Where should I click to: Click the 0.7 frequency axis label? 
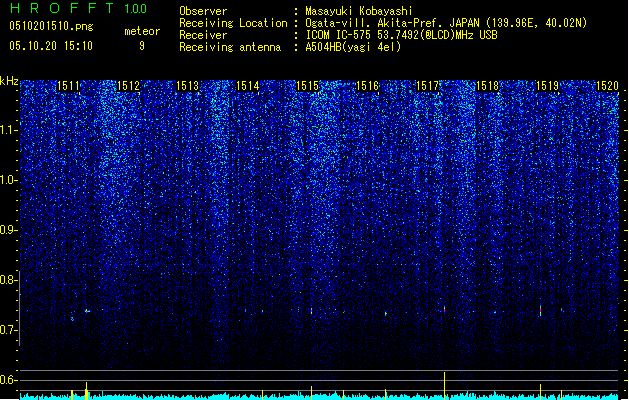click(8, 330)
